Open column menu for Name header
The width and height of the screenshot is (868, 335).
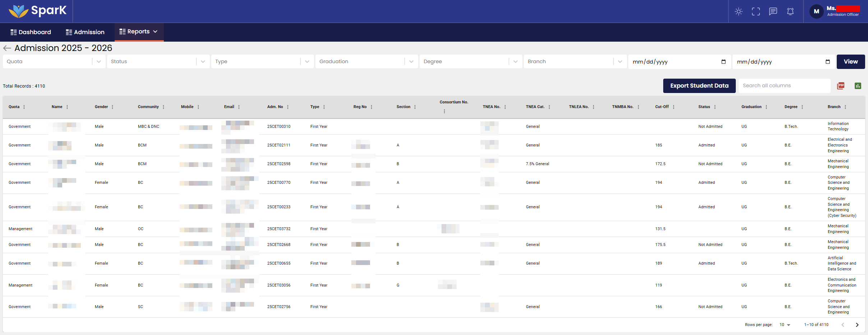[x=67, y=107]
